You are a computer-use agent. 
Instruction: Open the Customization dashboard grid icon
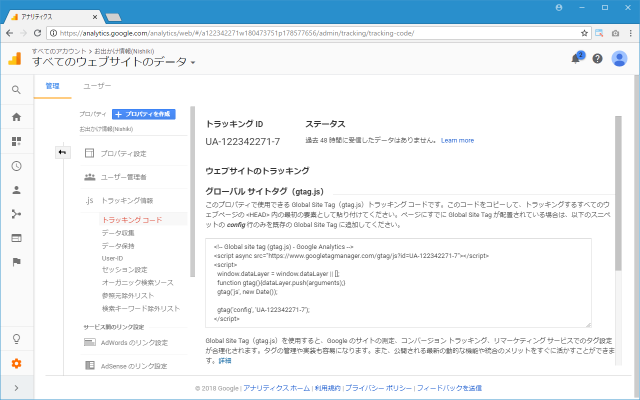point(16,141)
